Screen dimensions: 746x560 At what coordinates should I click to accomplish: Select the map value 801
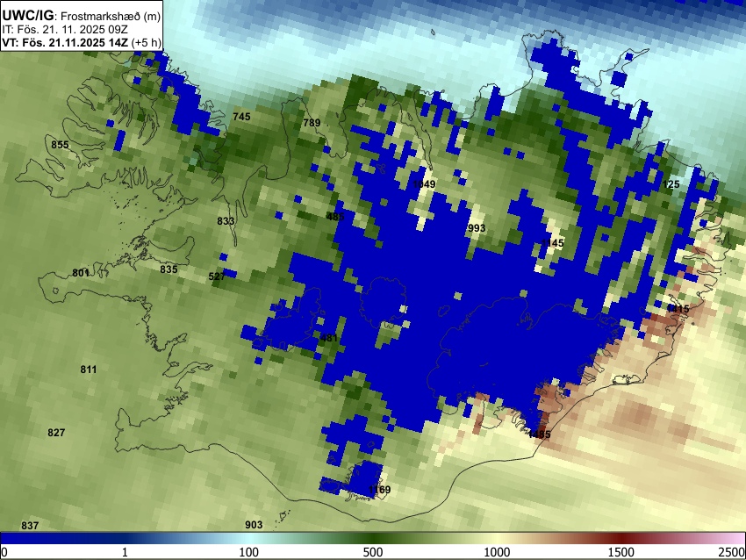tap(81, 273)
